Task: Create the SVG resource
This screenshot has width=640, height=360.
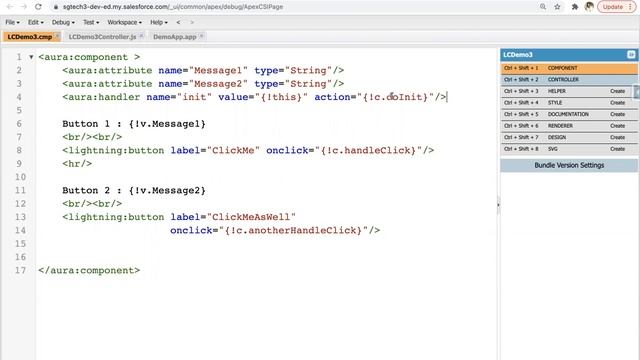Action: [617, 149]
